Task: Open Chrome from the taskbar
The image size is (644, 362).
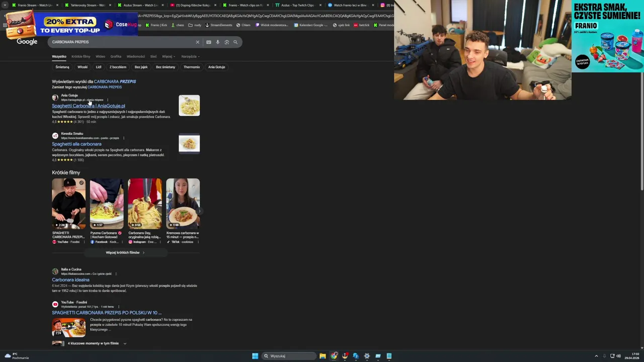Action: coord(334,356)
